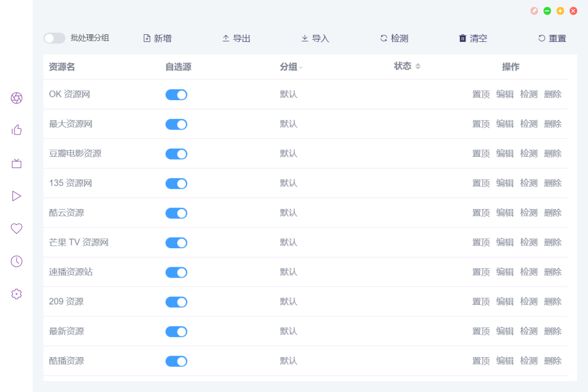Disable the 135 资源网 source switch
This screenshot has width=588, height=392.
pos(176,183)
